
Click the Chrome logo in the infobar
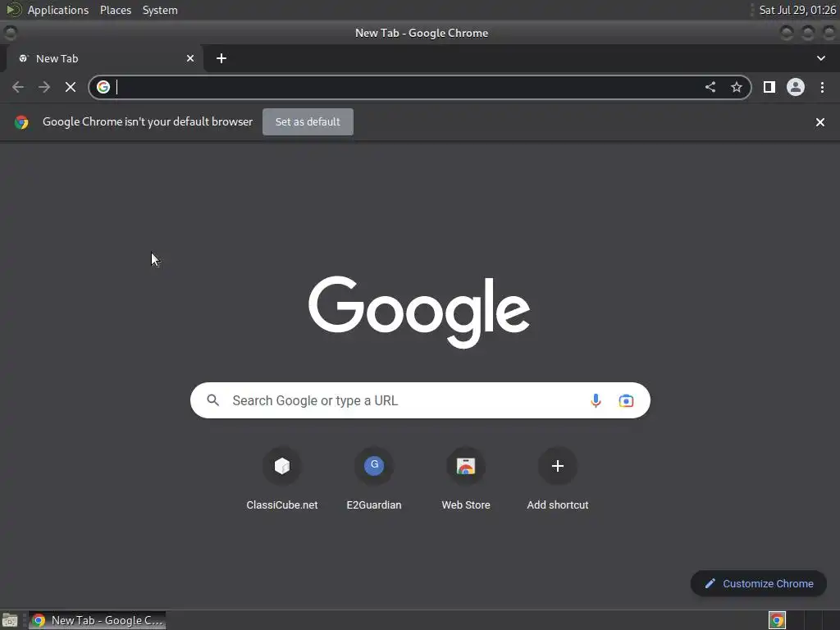tap(21, 122)
